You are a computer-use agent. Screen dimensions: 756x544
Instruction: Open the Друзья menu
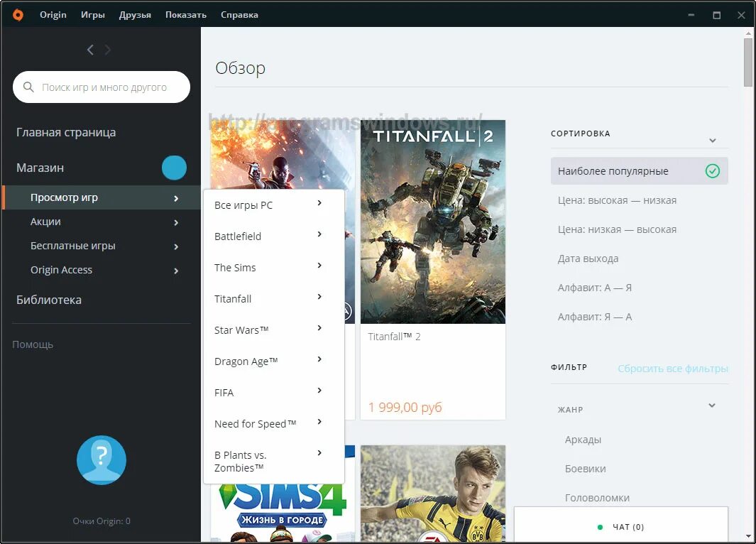(135, 15)
